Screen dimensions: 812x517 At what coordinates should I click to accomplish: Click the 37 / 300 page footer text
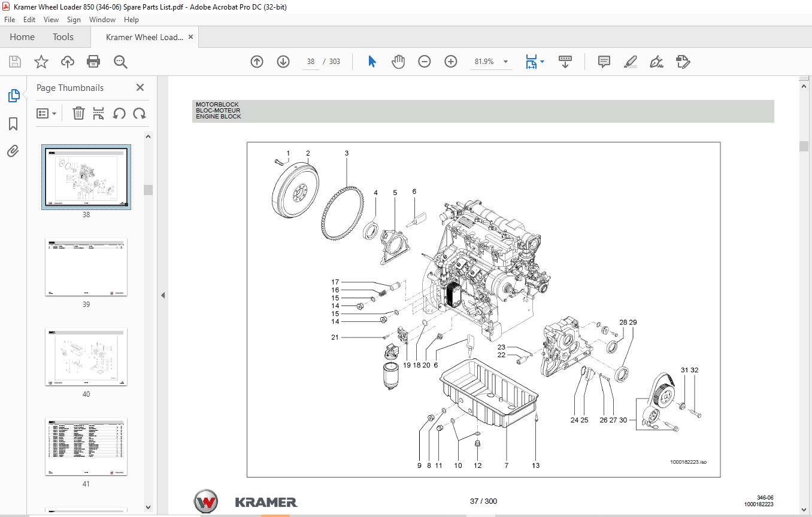[x=483, y=501]
